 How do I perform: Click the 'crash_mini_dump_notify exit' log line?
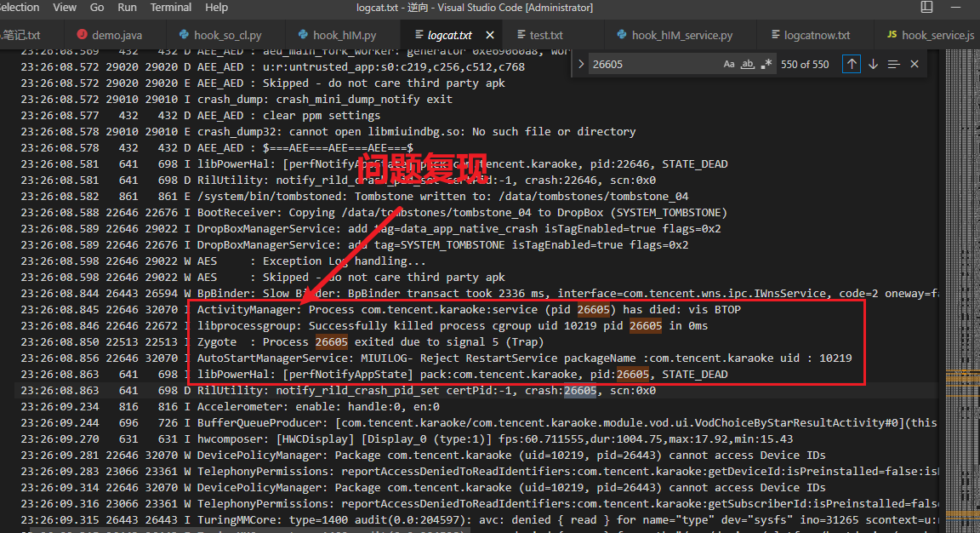(236, 100)
